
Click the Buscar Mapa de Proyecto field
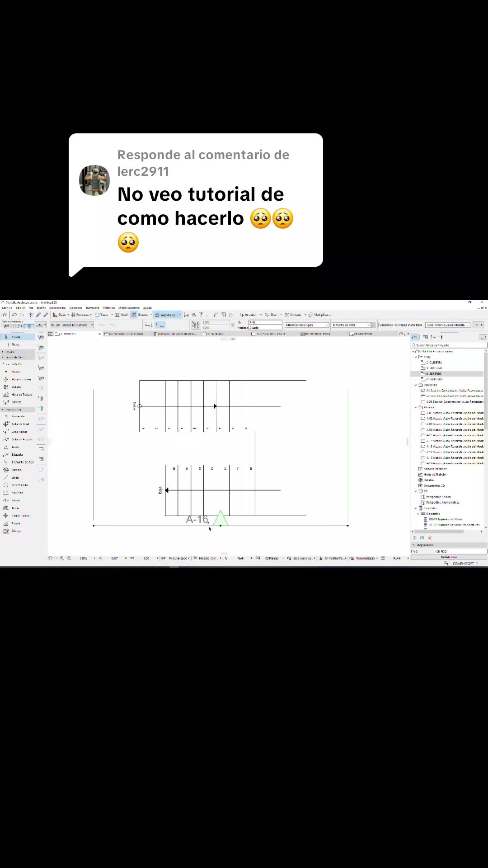[x=449, y=345]
